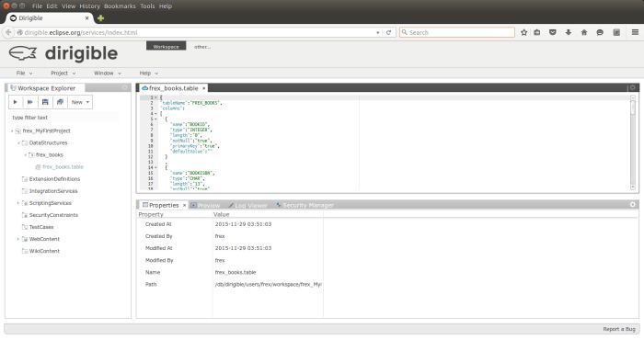Switch to the Log Viewer tab
This screenshot has height=340, width=644.
point(247,205)
